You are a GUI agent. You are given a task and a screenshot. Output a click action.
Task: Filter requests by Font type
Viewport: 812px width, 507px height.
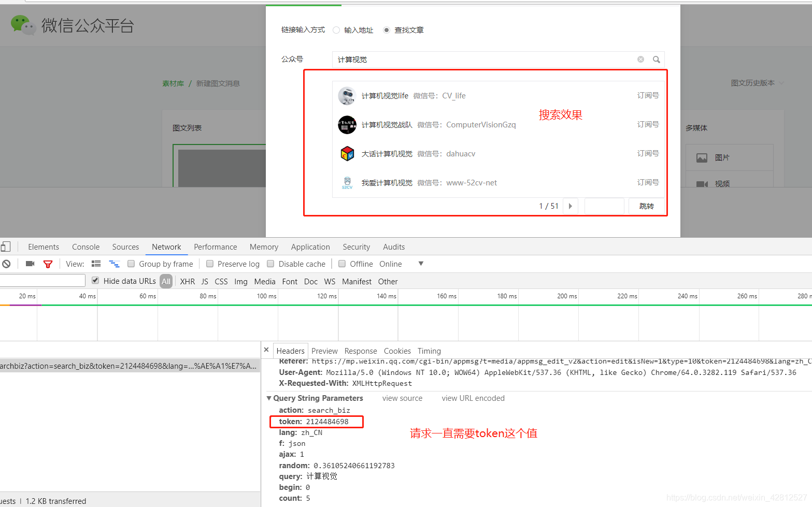(290, 282)
